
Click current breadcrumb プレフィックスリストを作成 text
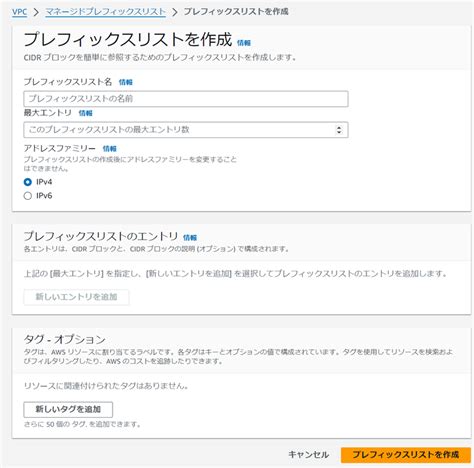coord(236,12)
